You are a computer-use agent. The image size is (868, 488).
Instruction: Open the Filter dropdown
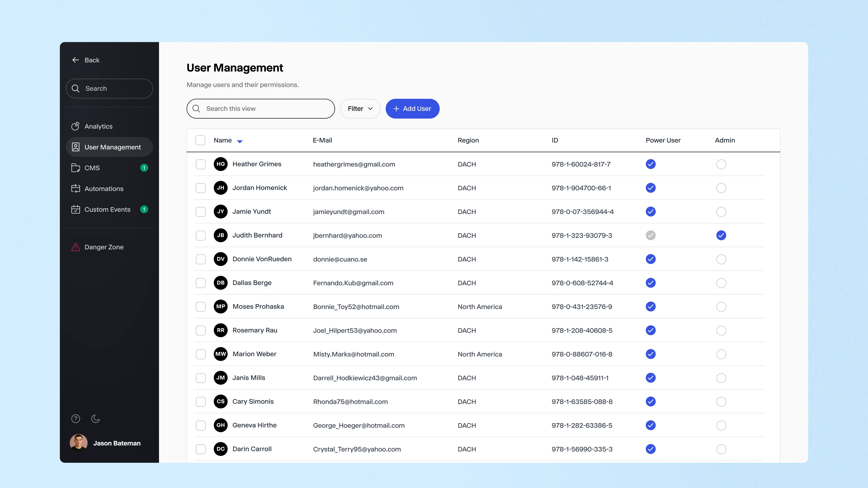pos(360,109)
